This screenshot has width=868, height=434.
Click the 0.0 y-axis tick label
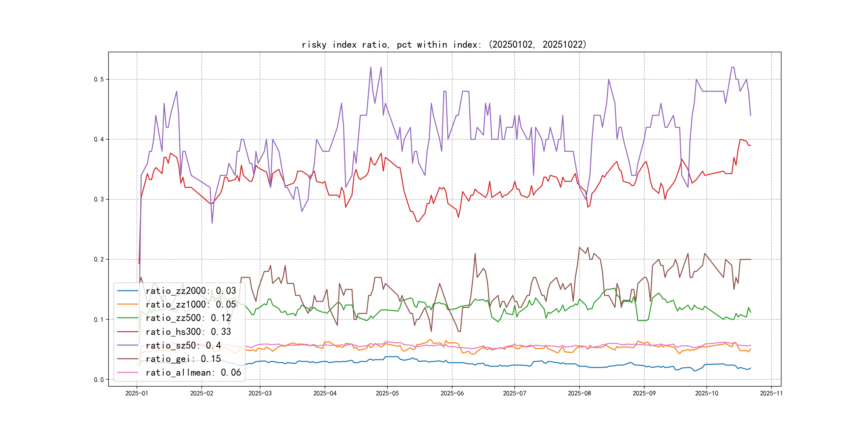(99, 380)
